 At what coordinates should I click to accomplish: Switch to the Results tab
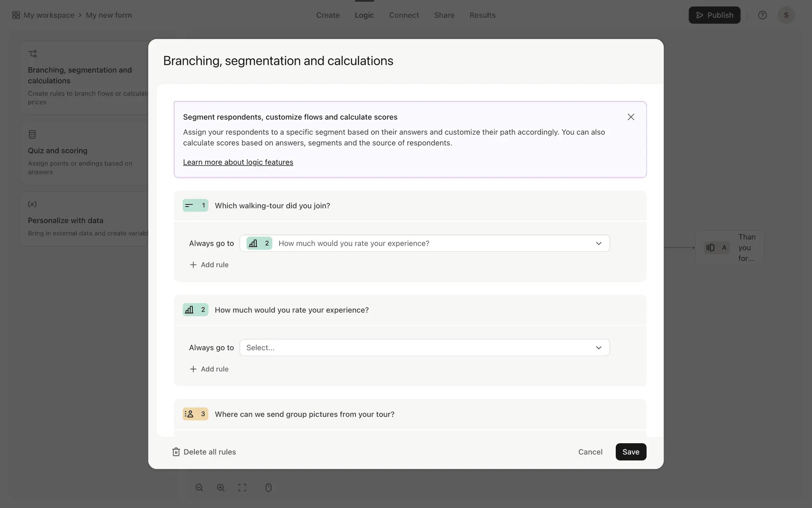pos(482,15)
